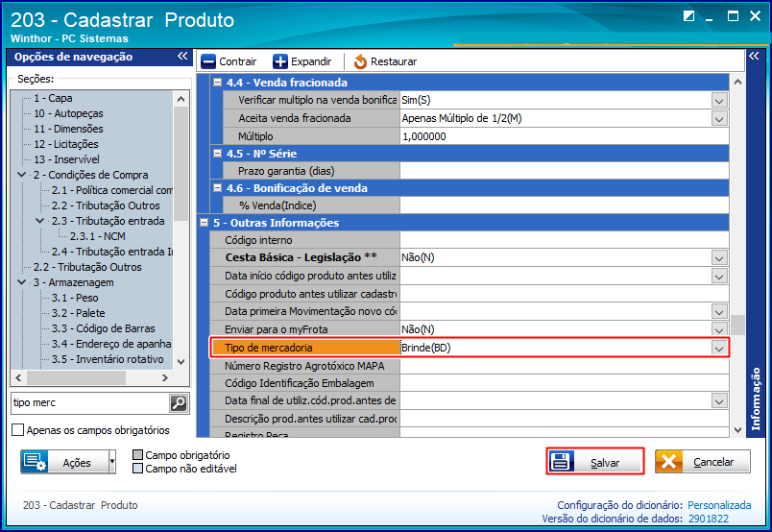Image resolution: width=772 pixels, height=532 pixels.
Task: Open Data final de utiliz. dropdown
Action: [x=719, y=401]
